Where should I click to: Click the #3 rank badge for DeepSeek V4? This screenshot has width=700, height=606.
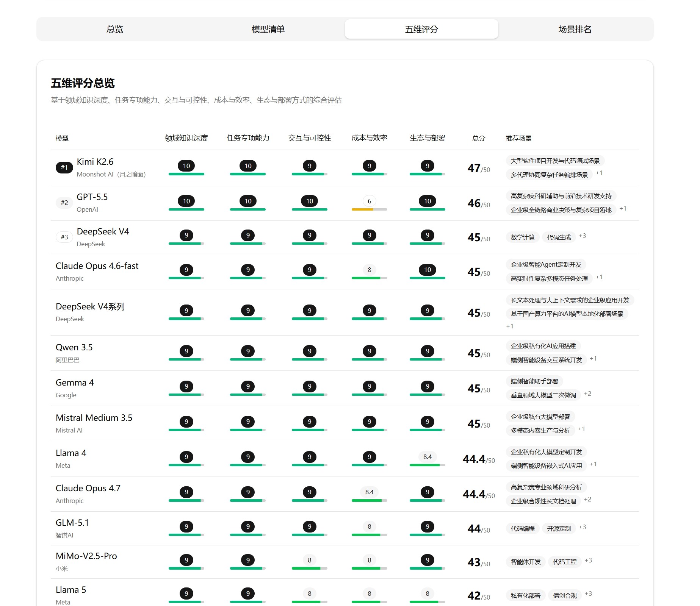click(64, 237)
